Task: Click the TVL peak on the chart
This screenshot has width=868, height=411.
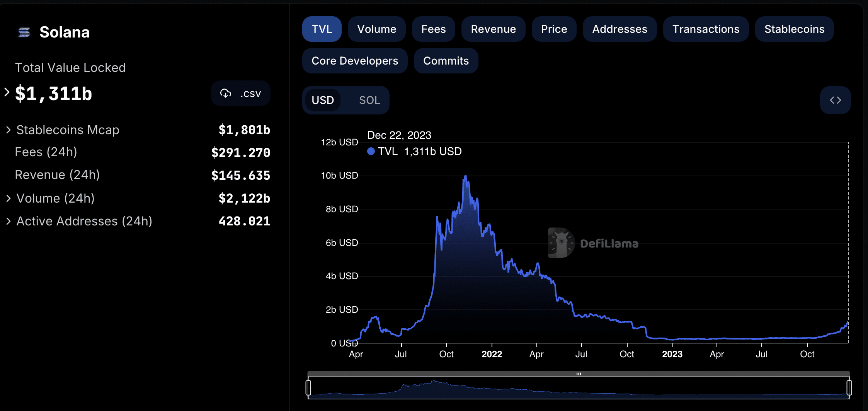Action: coord(466,176)
